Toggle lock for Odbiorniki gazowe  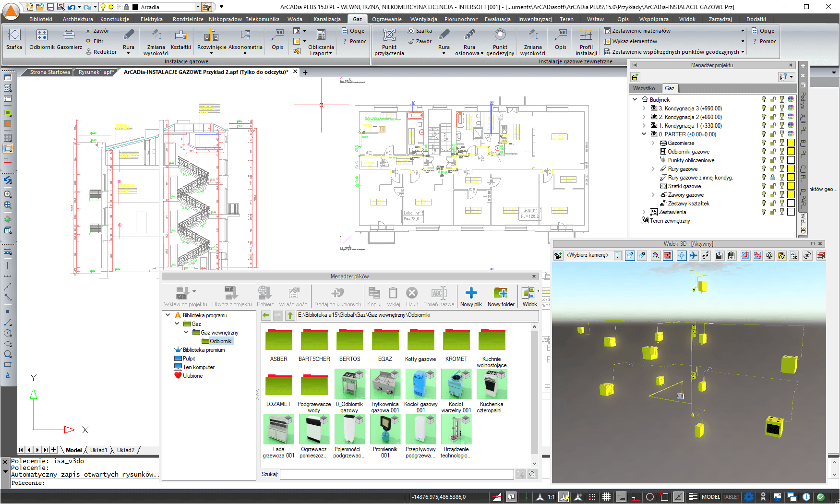[x=773, y=151]
